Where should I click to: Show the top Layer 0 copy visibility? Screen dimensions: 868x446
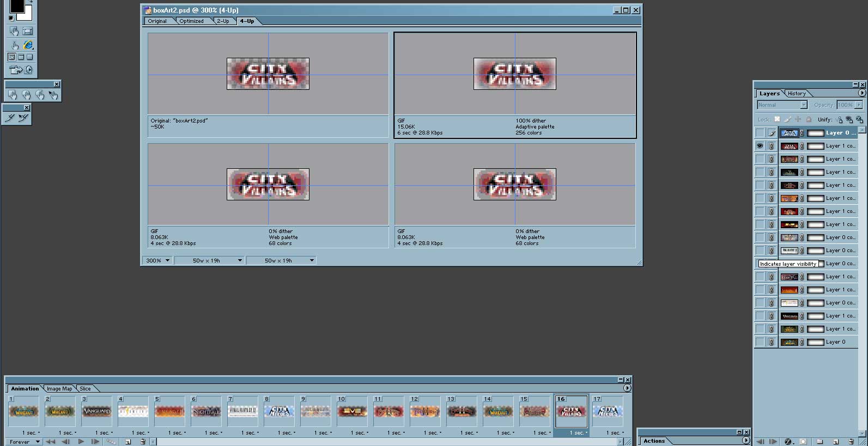(x=760, y=133)
